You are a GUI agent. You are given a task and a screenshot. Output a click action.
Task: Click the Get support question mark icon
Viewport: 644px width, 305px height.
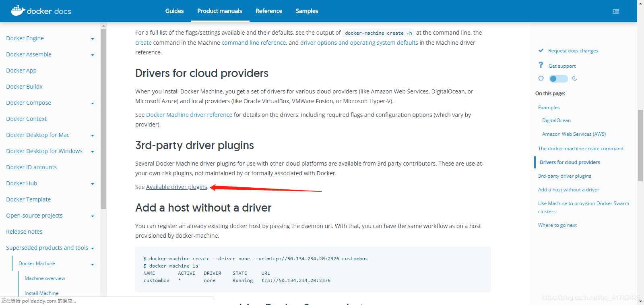tap(541, 65)
